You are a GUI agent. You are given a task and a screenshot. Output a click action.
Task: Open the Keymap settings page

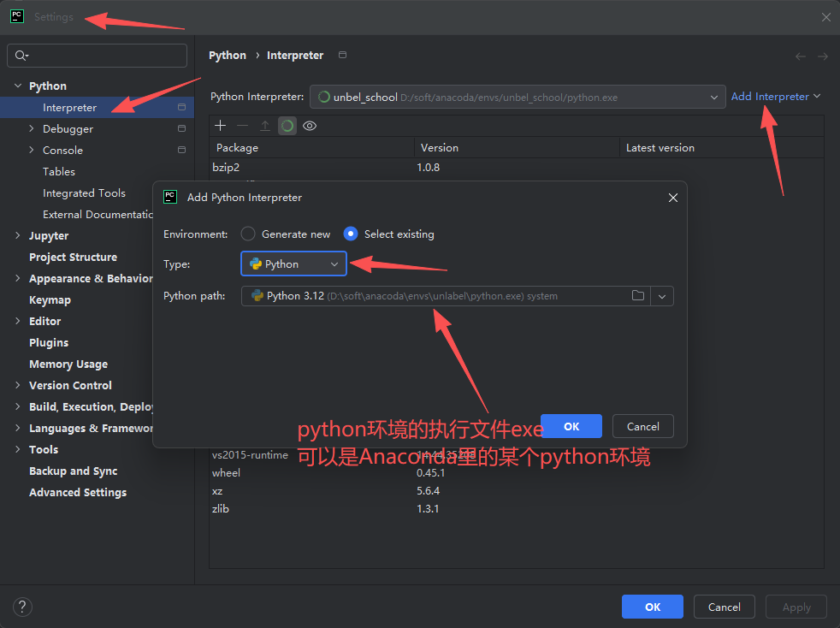50,300
